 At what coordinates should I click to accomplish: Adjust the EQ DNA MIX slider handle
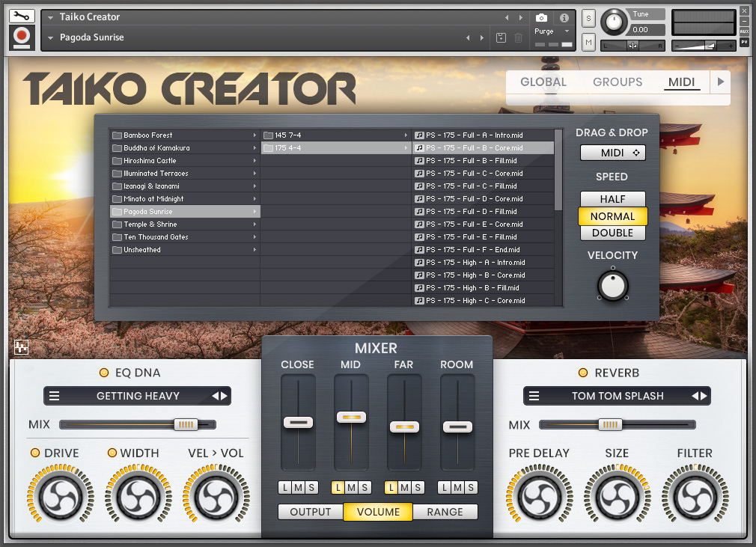(x=186, y=424)
